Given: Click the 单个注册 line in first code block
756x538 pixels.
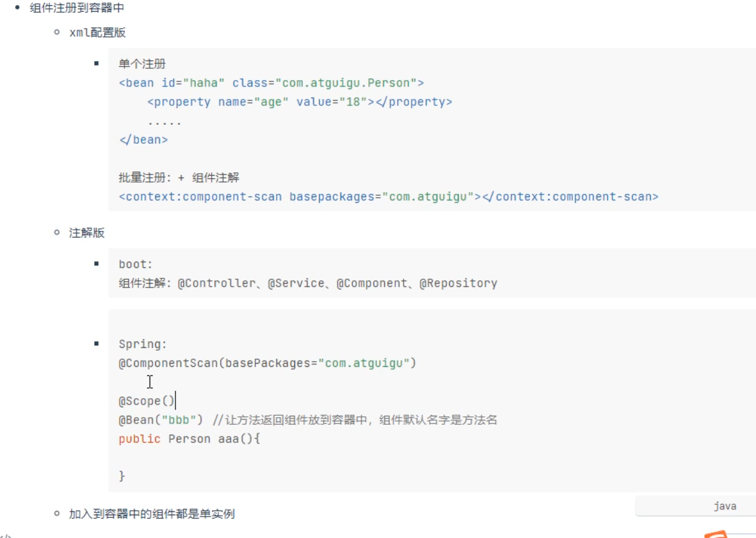Looking at the screenshot, I should pyautogui.click(x=142, y=64).
